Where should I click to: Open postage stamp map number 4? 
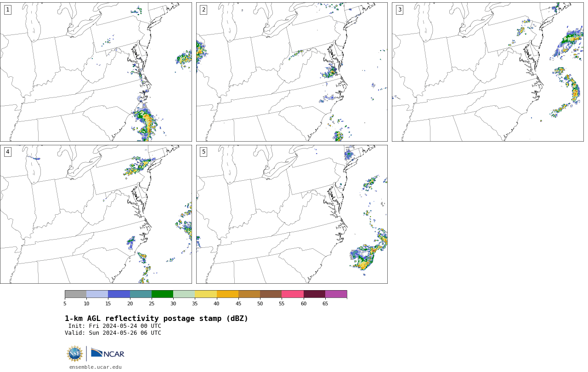pos(96,214)
